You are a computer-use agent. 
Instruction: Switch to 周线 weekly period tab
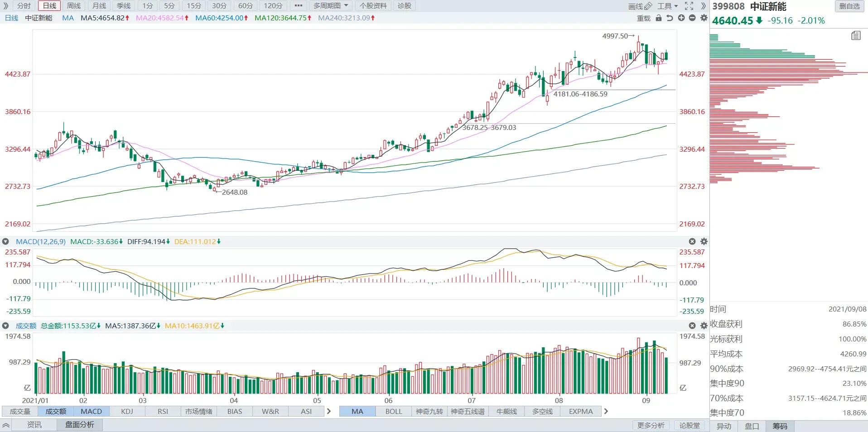pos(74,6)
